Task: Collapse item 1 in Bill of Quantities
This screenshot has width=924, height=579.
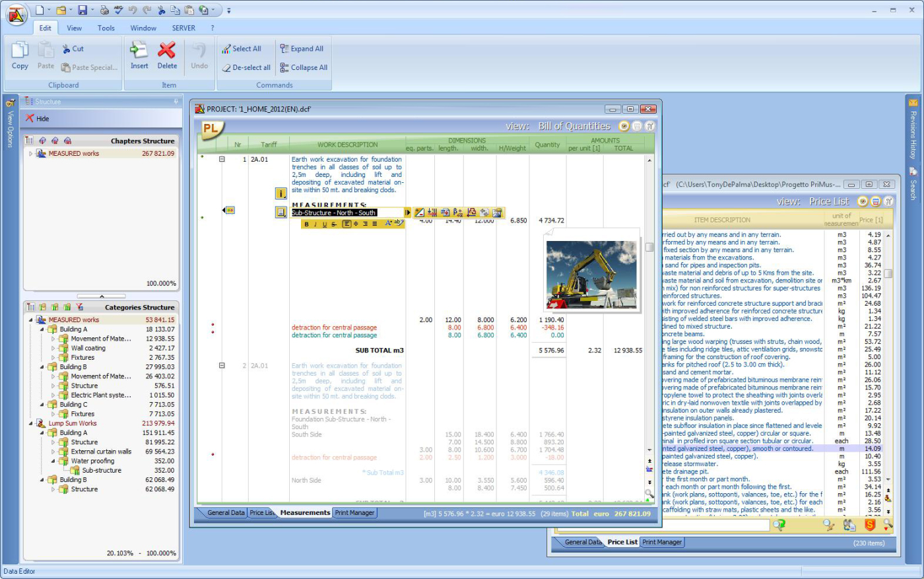Action: click(222, 159)
